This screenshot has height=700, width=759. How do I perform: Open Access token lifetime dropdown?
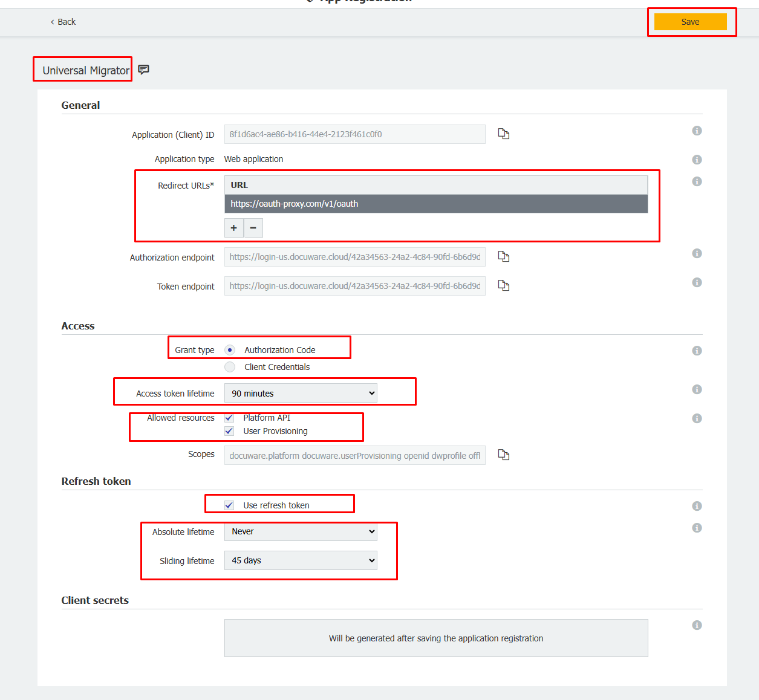(301, 393)
